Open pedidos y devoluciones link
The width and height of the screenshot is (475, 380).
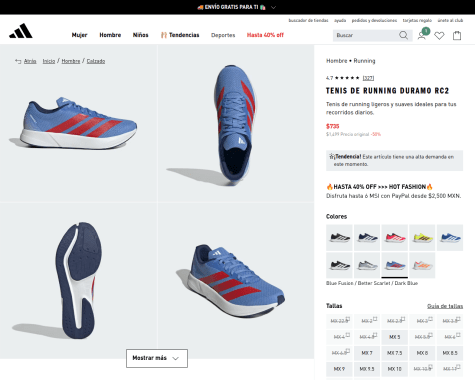point(374,20)
